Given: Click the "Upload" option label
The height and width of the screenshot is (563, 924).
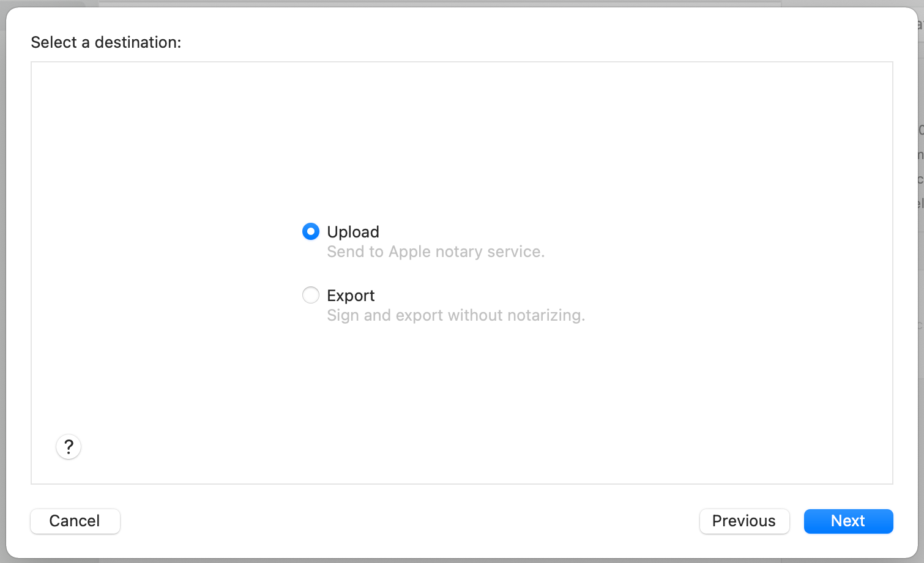Looking at the screenshot, I should pos(353,232).
